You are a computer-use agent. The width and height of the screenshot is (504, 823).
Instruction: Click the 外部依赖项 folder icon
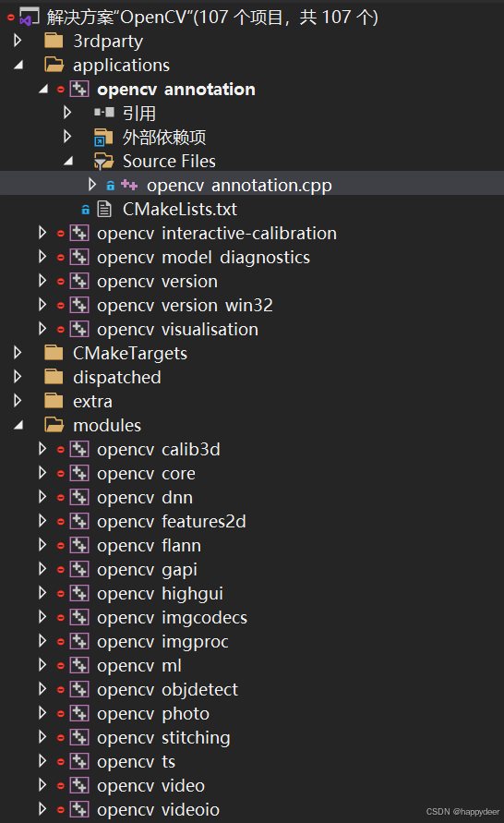click(103, 137)
